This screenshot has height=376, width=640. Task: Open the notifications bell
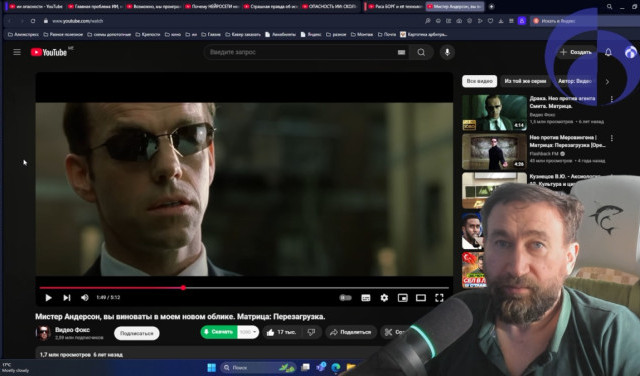click(x=608, y=52)
